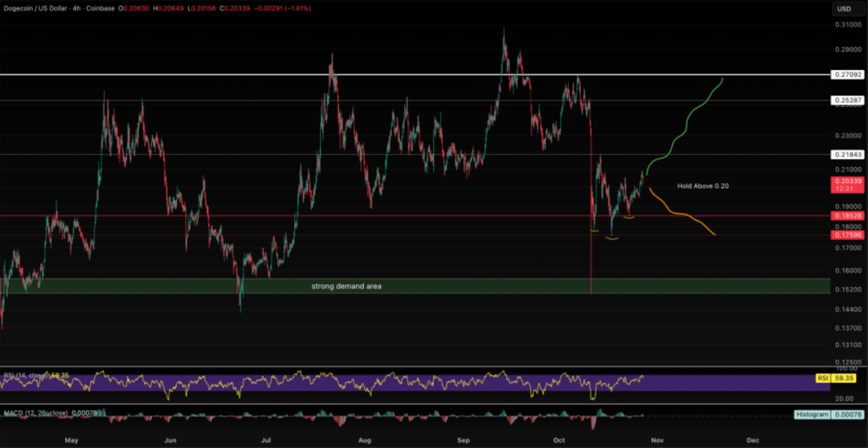Select the red 0.18528 support label
Viewport: 868px width, 448px height.
(847, 216)
